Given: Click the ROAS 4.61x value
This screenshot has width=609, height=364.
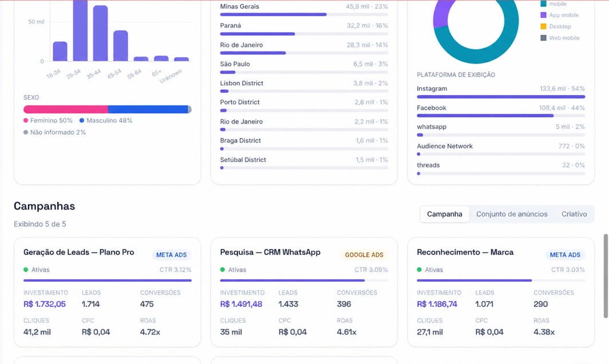Looking at the screenshot, I should pos(346,332).
